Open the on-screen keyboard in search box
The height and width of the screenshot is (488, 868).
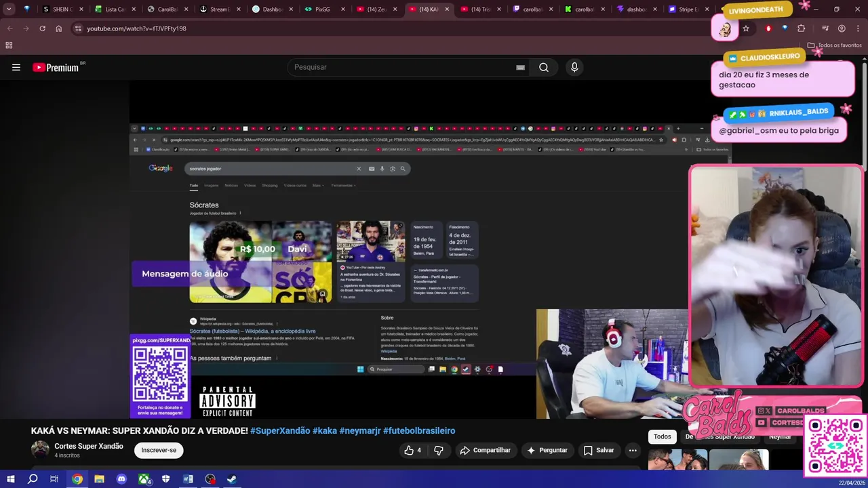pos(520,67)
